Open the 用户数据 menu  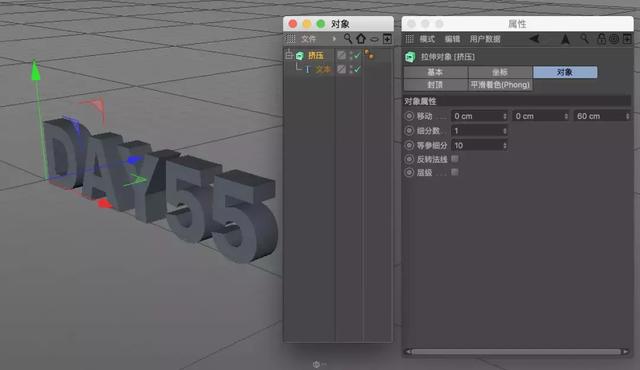(485, 39)
